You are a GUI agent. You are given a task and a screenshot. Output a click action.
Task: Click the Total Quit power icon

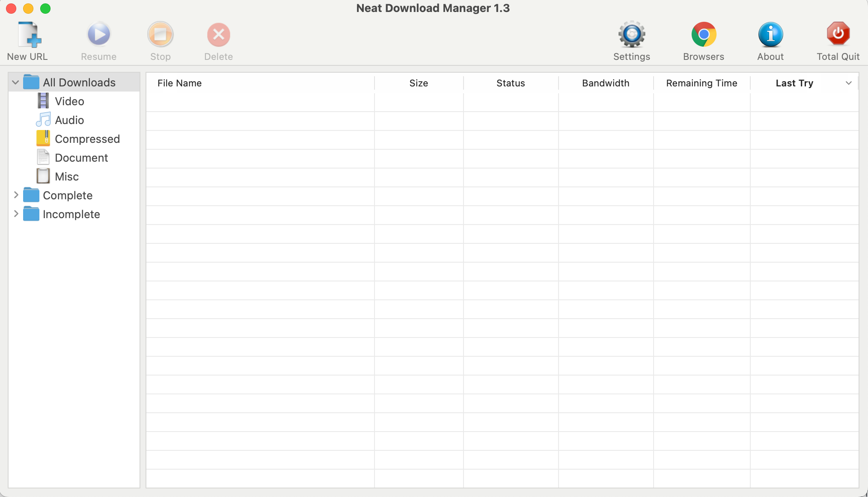tap(838, 34)
